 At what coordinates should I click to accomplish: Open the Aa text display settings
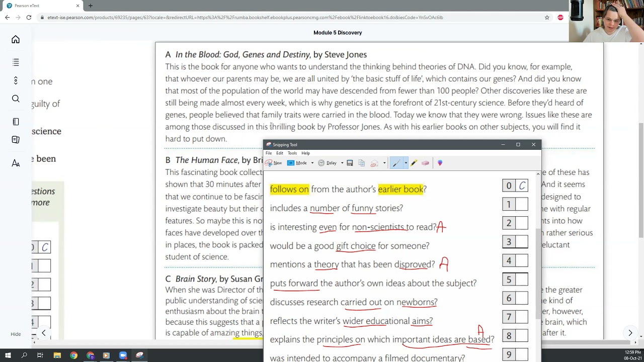(x=16, y=163)
